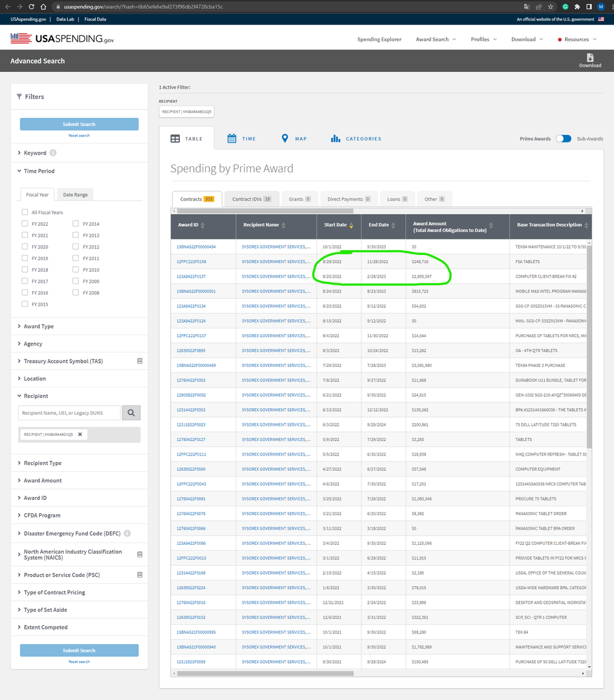Switch to the Grants tab
This screenshot has height=700, width=614.
click(299, 199)
